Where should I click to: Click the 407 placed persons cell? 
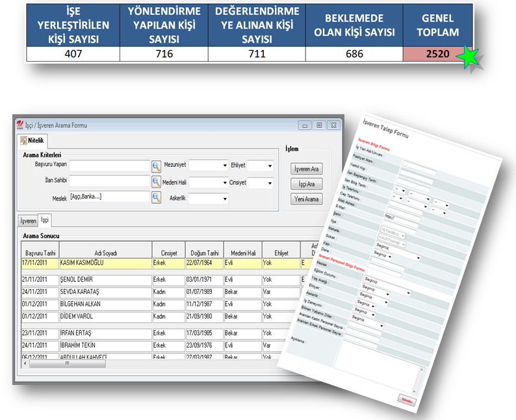click(73, 54)
